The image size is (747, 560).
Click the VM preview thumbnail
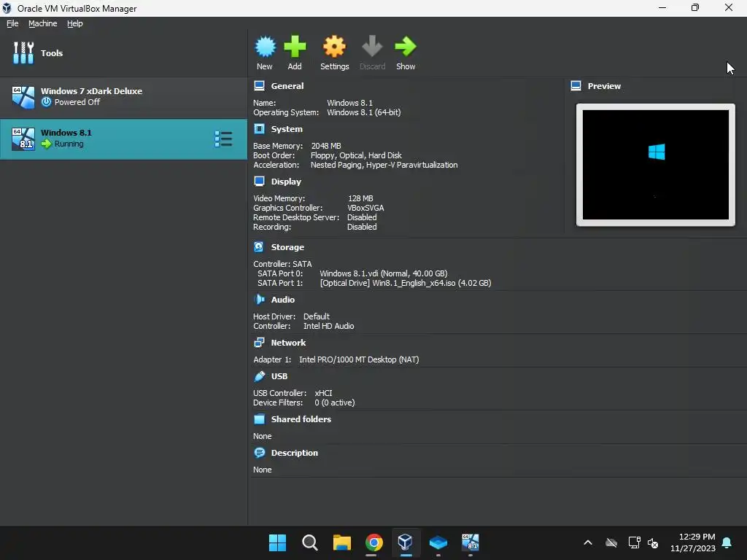(656, 165)
